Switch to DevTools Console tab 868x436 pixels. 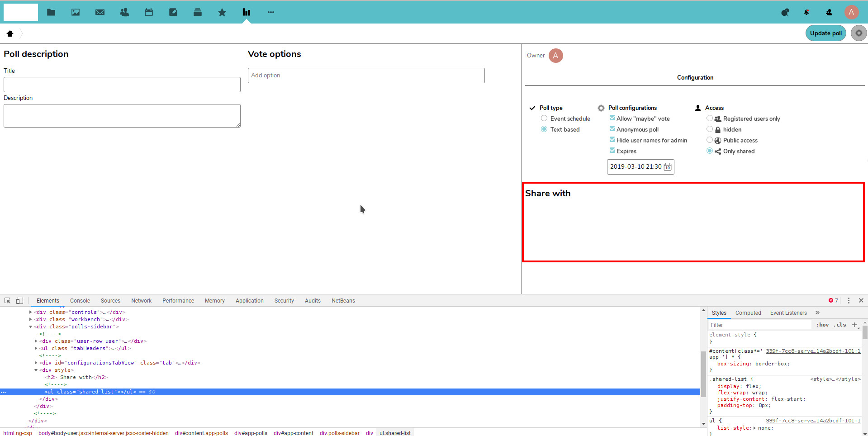click(80, 301)
